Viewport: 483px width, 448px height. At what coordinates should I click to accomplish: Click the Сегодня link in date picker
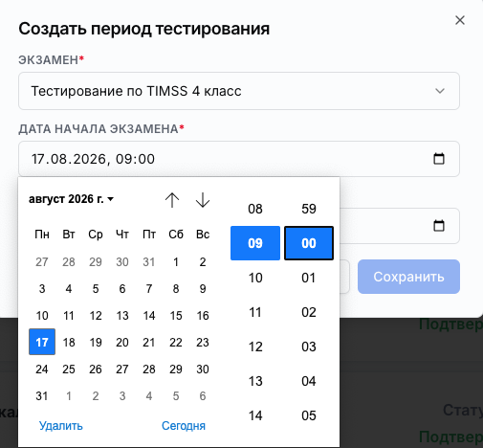(x=184, y=426)
